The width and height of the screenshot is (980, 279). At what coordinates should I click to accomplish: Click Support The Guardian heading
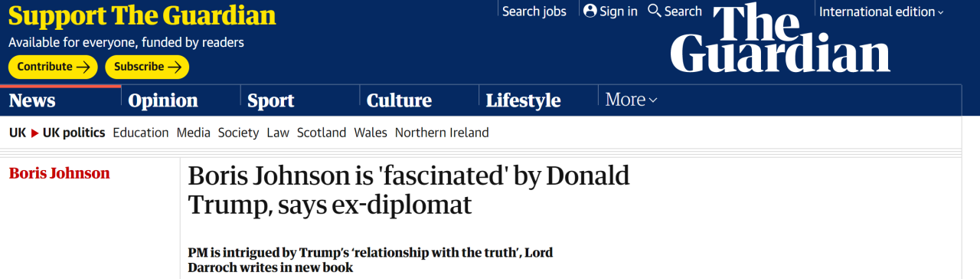pos(142,15)
